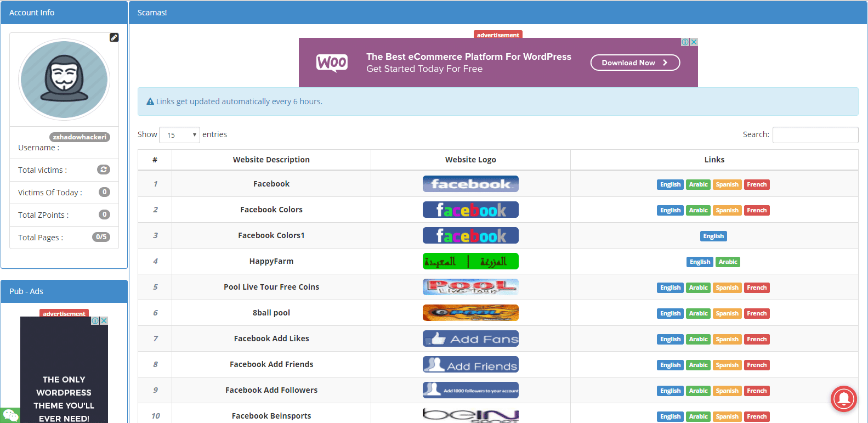Click the Pool Live Tour logo
Viewport: 868px width, 423px height.
470,287
